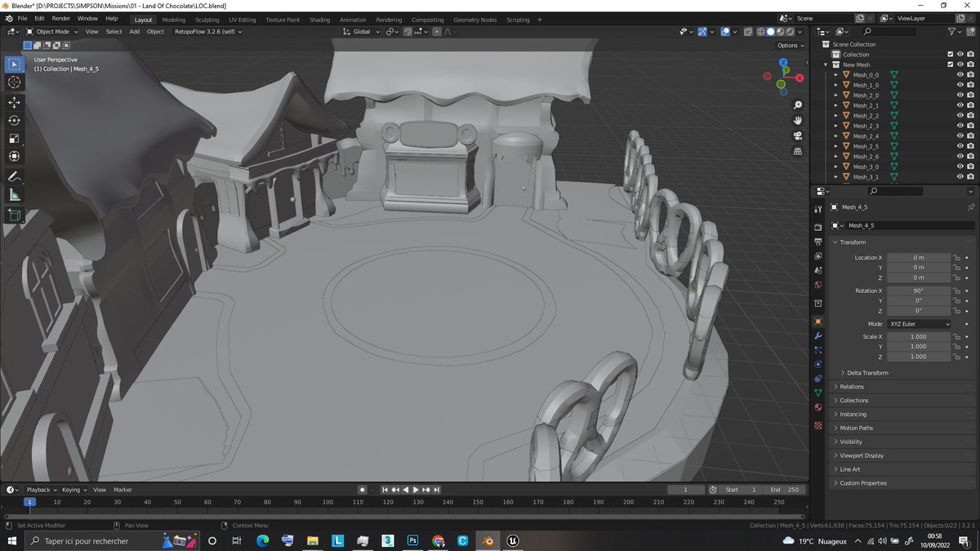980x551 pixels.
Task: Pick the Measure tool
Action: click(x=14, y=195)
